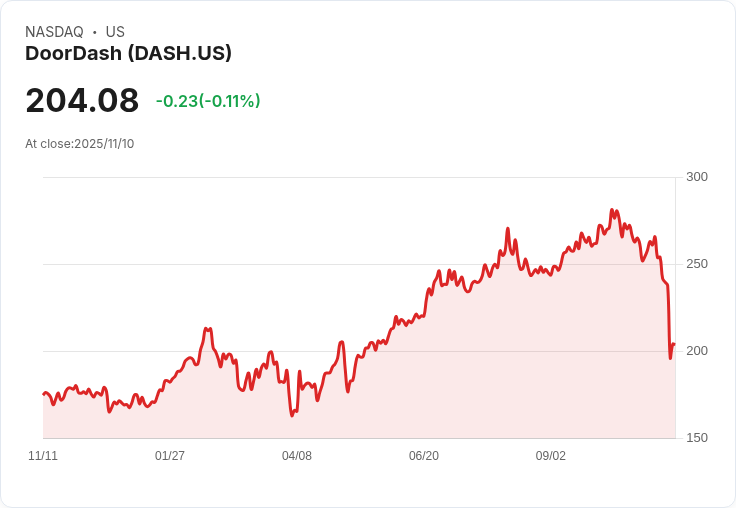Click the At close:2025/11/10 date text
This screenshot has height=508, width=736.
(x=80, y=144)
